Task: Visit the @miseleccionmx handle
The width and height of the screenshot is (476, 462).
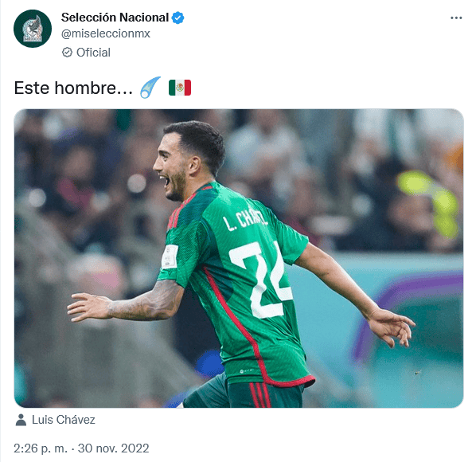Action: point(106,33)
